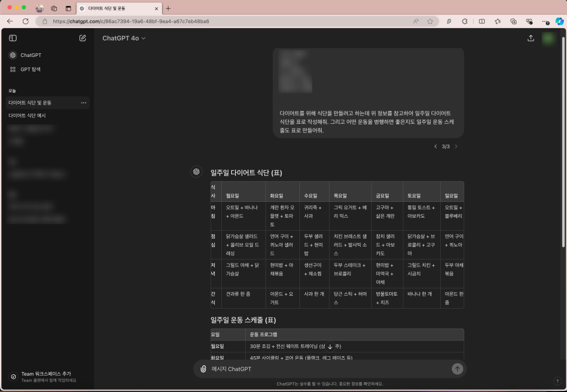567x392 pixels.
Task: Click Team 워크스페이스 추가 button
Action: 47,377
